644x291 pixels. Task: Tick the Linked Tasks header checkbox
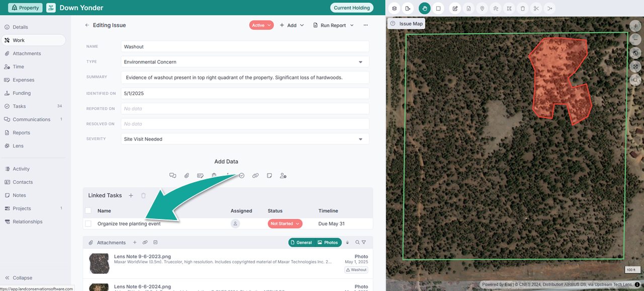89,211
